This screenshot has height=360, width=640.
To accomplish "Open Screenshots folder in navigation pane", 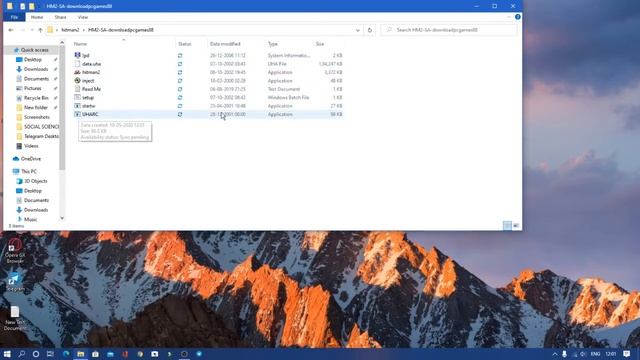I will [37, 117].
